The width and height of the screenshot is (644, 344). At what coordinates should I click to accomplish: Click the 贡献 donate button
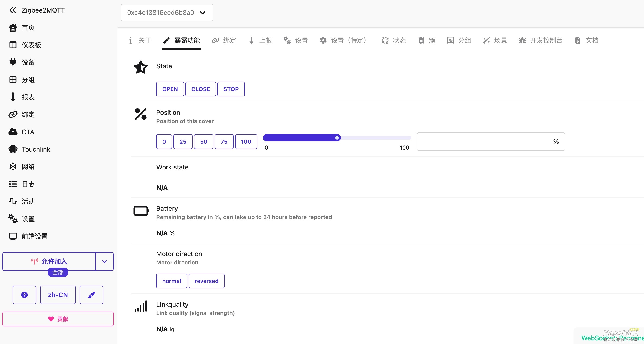click(x=58, y=319)
